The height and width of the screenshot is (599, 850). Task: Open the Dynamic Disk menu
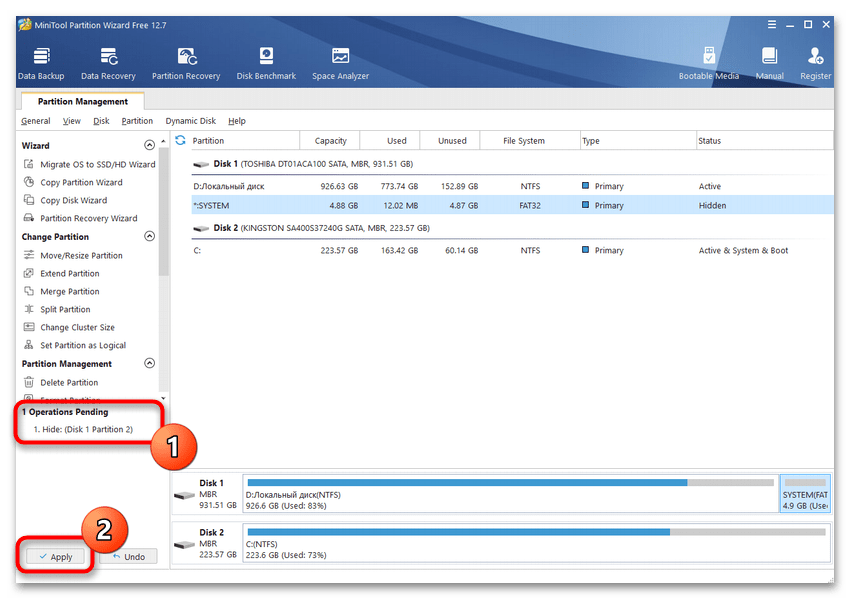(x=191, y=121)
